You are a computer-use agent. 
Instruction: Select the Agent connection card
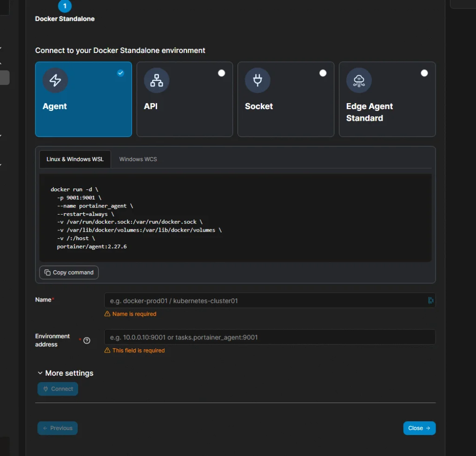[x=84, y=99]
